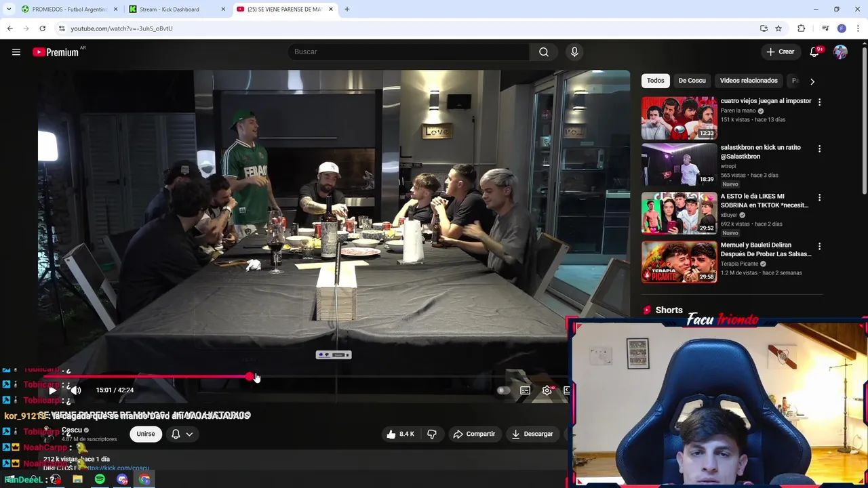The height and width of the screenshot is (488, 868).
Task: Seek on the video progress bar
Action: pos(305,376)
